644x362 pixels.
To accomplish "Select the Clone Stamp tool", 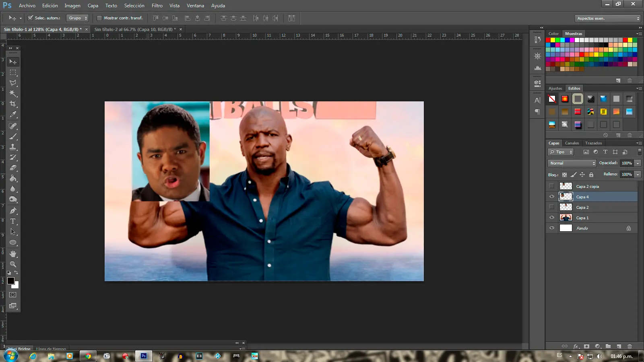I will click(13, 147).
